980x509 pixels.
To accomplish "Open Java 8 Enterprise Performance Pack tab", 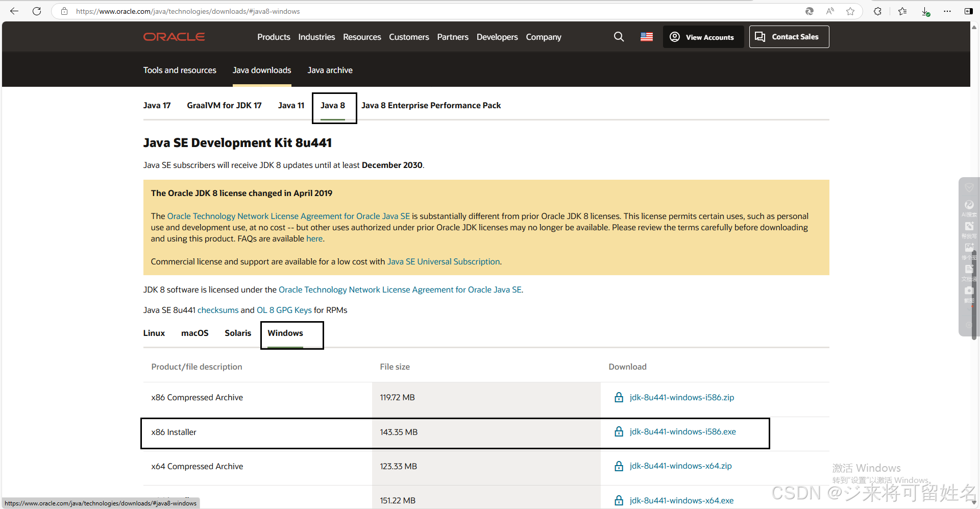I will pyautogui.click(x=431, y=105).
